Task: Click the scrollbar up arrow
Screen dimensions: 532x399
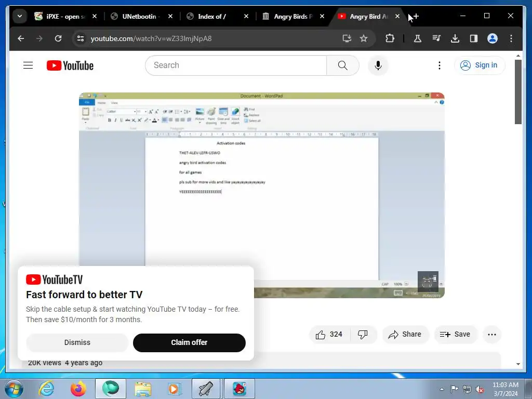Action: point(518,56)
